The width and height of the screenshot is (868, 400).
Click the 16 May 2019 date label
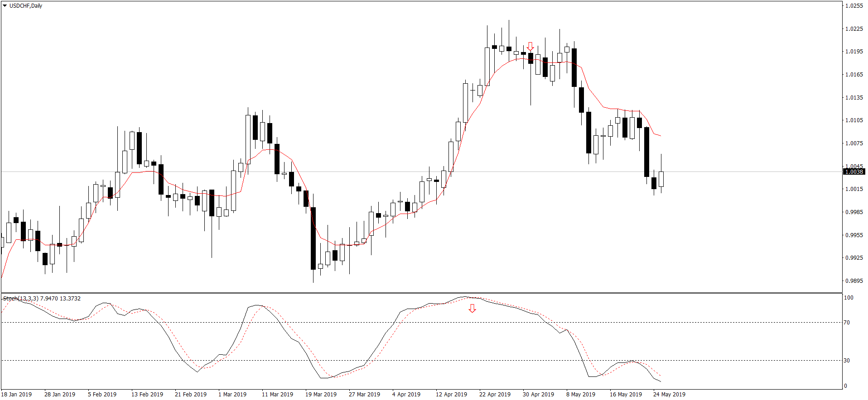point(626,395)
